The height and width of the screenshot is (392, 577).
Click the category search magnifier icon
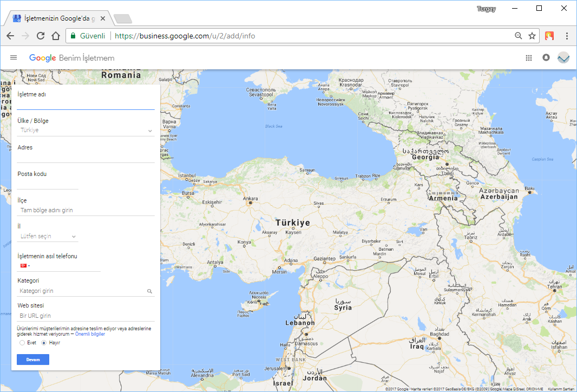point(149,291)
